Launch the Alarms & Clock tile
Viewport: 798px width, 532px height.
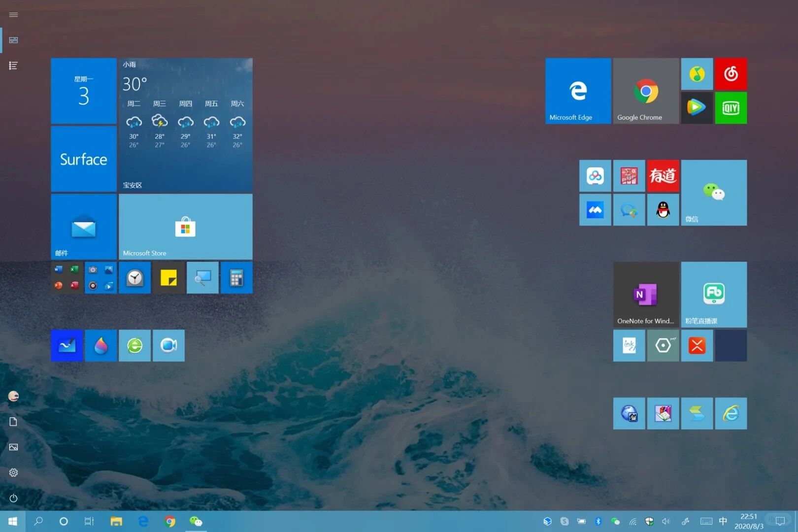(134, 277)
